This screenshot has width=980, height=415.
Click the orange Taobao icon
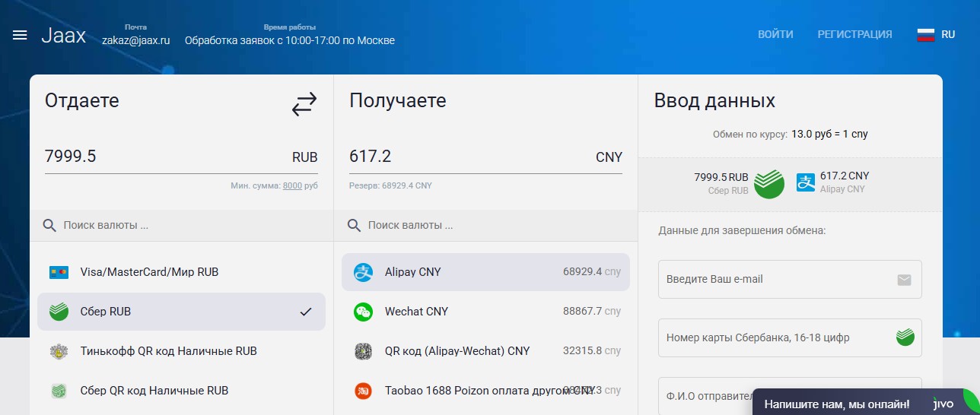point(363,391)
